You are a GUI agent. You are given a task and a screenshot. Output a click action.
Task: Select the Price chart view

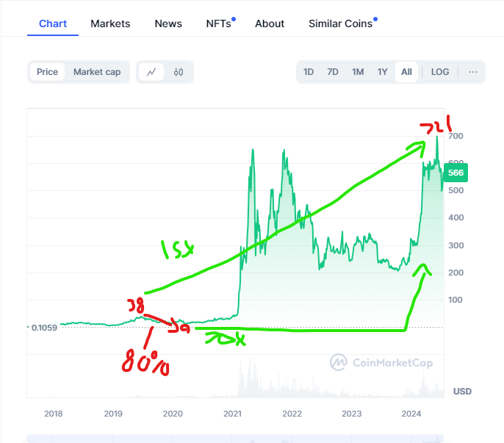point(47,72)
